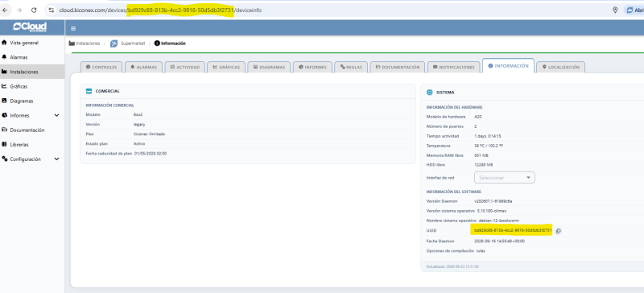Click the Modelo value Box2
Image resolution: width=644 pixels, height=293 pixels.
[x=138, y=114]
